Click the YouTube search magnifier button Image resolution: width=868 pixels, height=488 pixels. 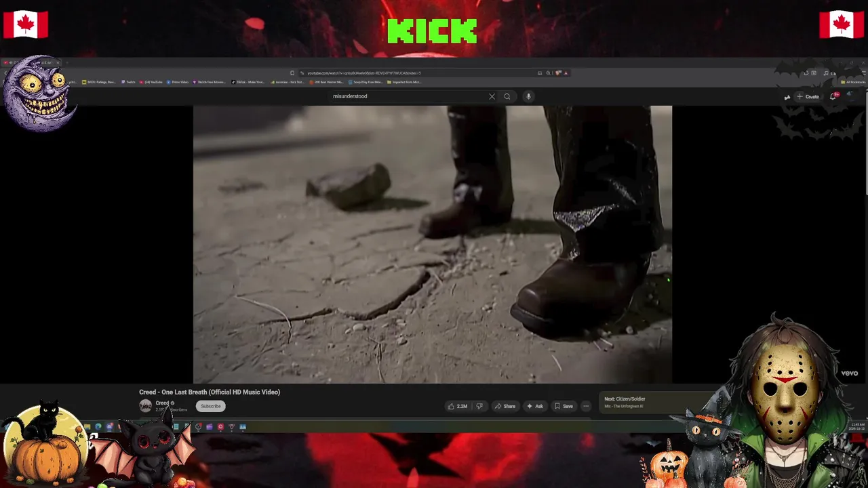507,96
